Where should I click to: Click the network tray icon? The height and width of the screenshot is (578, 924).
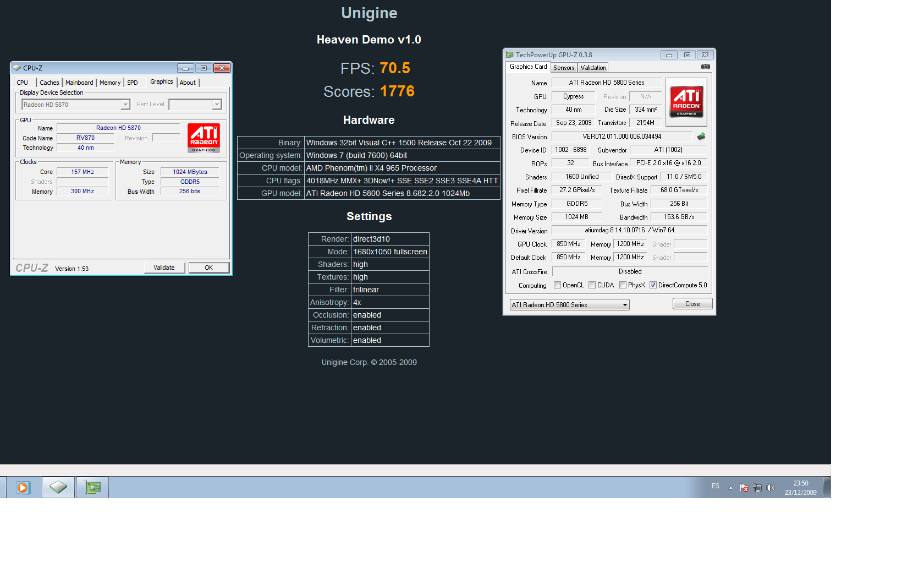[x=757, y=488]
